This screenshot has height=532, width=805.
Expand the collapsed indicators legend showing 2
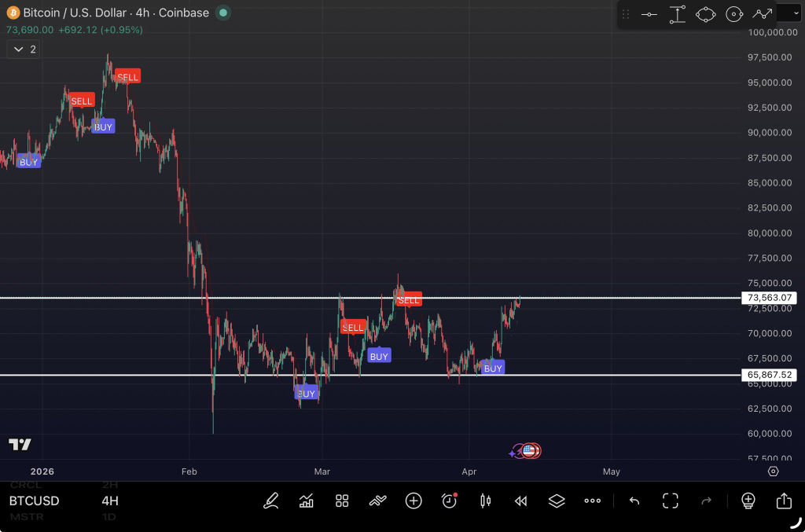click(x=24, y=50)
